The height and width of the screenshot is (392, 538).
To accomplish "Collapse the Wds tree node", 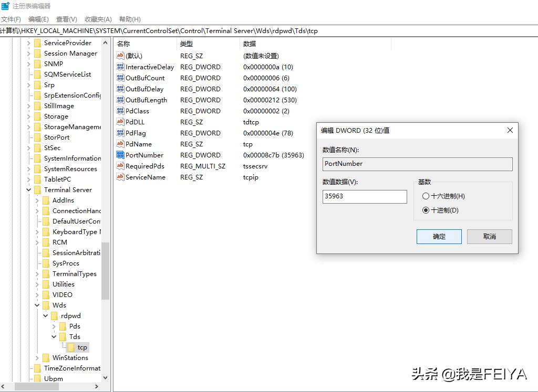I will point(37,305).
